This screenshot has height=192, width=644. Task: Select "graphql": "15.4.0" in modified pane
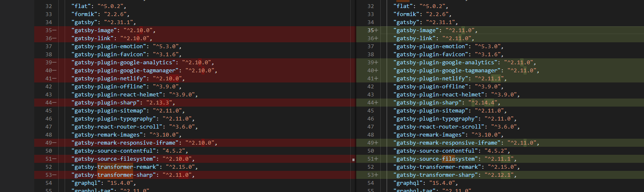(426, 183)
